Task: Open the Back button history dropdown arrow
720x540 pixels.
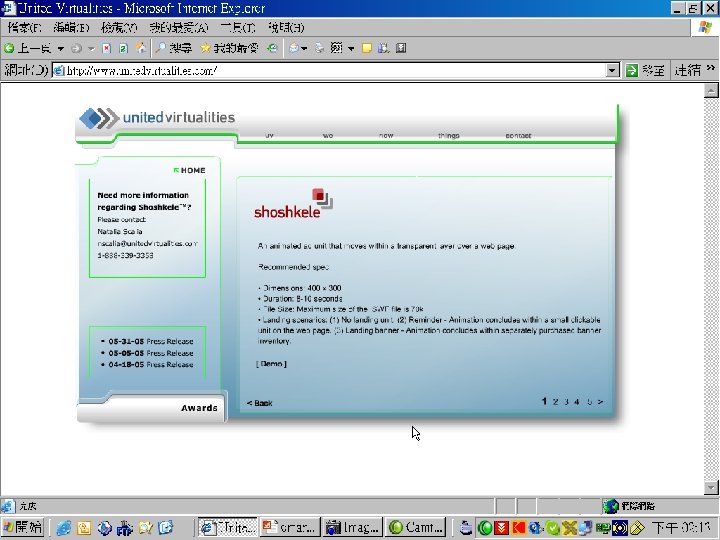Action: (x=60, y=48)
